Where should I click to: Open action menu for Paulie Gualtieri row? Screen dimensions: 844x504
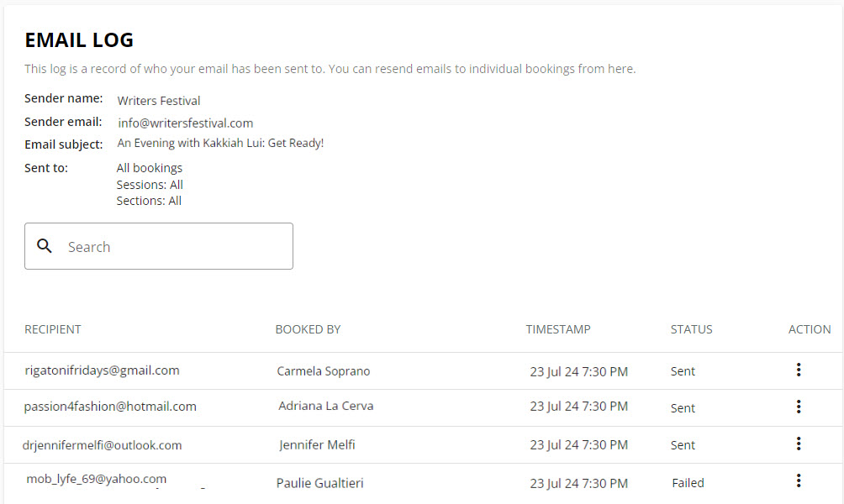click(799, 480)
